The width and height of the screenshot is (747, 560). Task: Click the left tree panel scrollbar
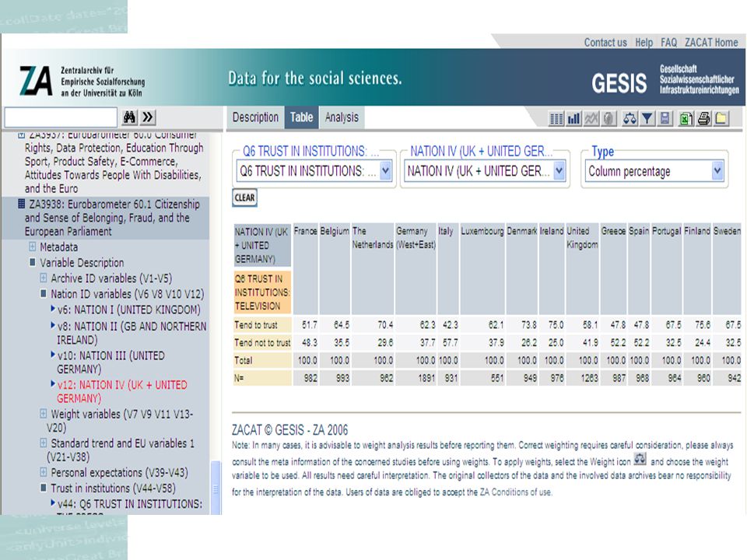[x=216, y=487]
